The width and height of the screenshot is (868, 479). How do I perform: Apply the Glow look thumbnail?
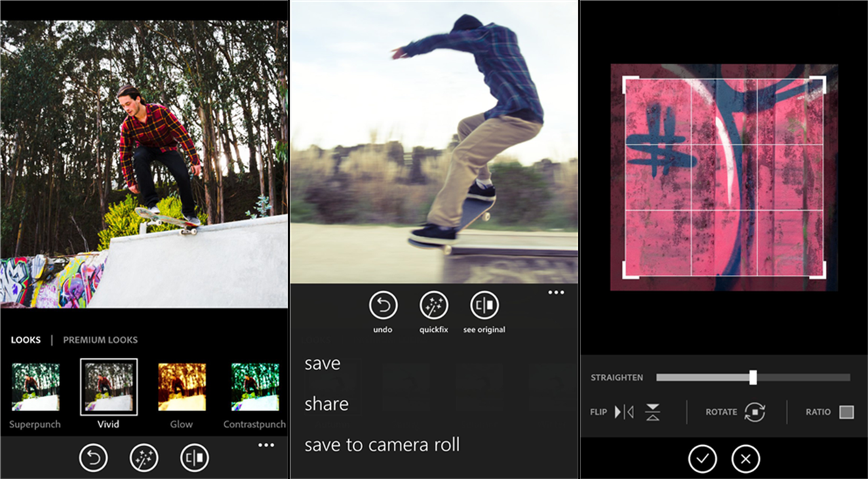pos(182,387)
